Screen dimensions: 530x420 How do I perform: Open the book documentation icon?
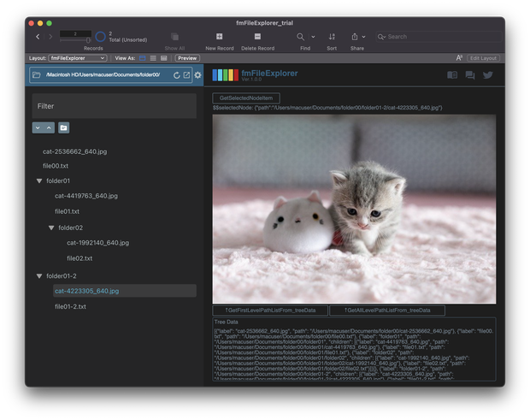tap(452, 74)
